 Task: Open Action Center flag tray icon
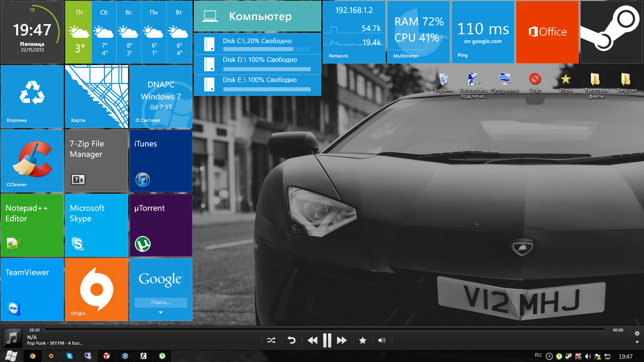click(x=598, y=356)
